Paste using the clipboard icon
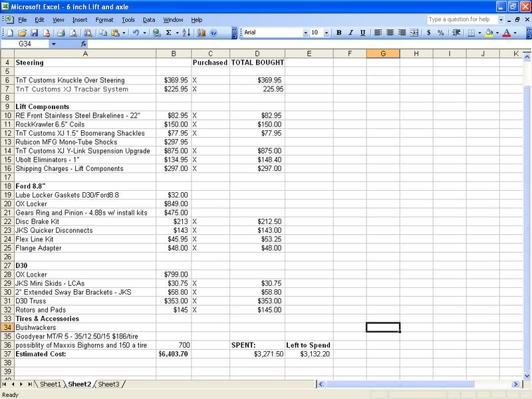 tap(115, 33)
